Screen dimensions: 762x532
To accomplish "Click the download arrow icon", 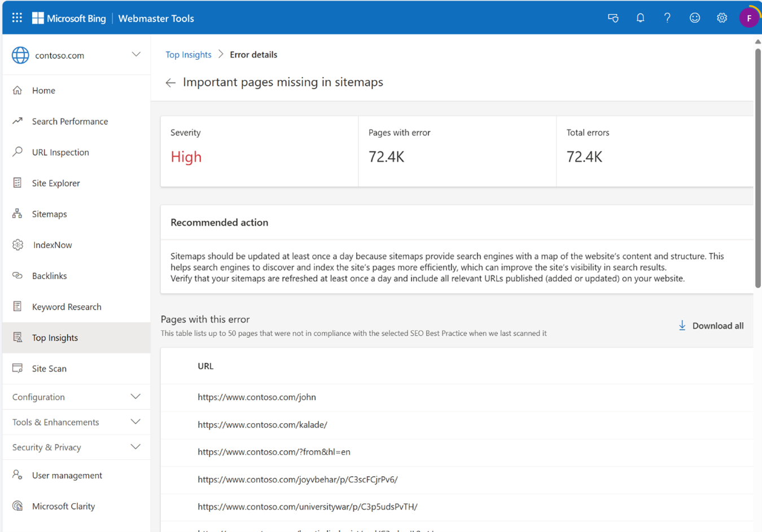I will pyautogui.click(x=682, y=326).
